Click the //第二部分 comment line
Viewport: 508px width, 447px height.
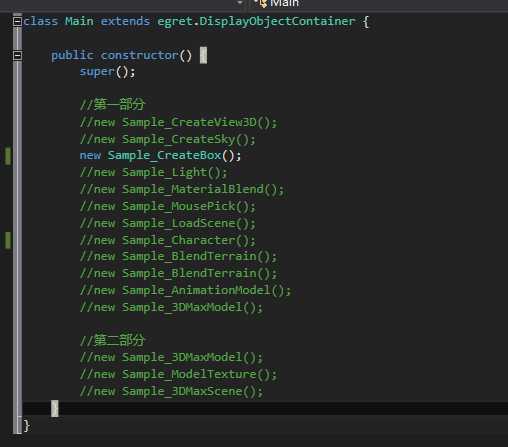pos(112,340)
